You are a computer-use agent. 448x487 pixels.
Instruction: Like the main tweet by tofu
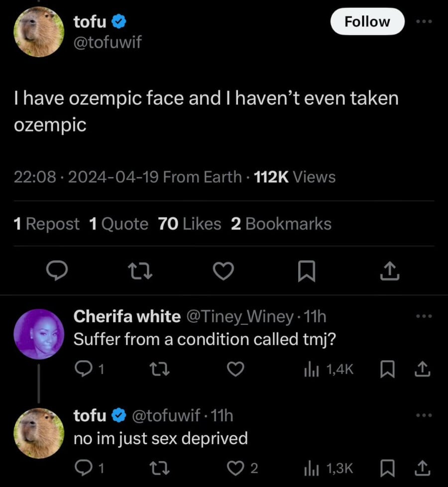(224, 270)
